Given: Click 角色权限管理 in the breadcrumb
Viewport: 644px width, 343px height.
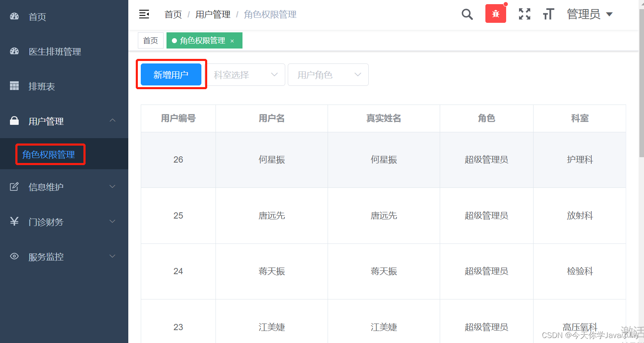Looking at the screenshot, I should 270,15.
